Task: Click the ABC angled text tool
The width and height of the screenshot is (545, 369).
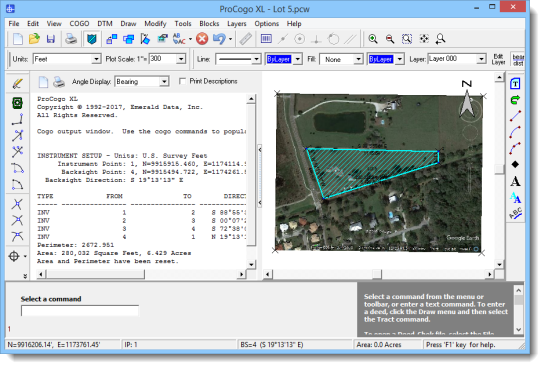Action: tap(515, 213)
